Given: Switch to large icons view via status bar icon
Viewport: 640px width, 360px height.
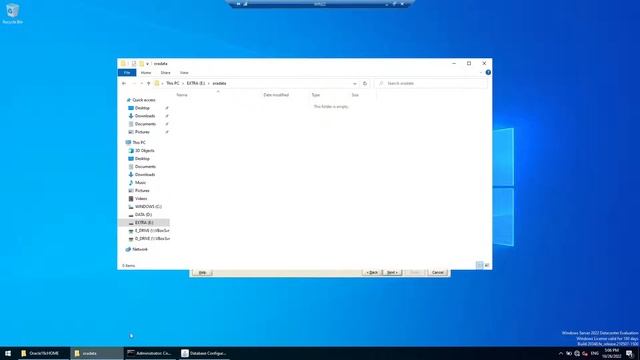Looking at the screenshot, I should (487, 265).
